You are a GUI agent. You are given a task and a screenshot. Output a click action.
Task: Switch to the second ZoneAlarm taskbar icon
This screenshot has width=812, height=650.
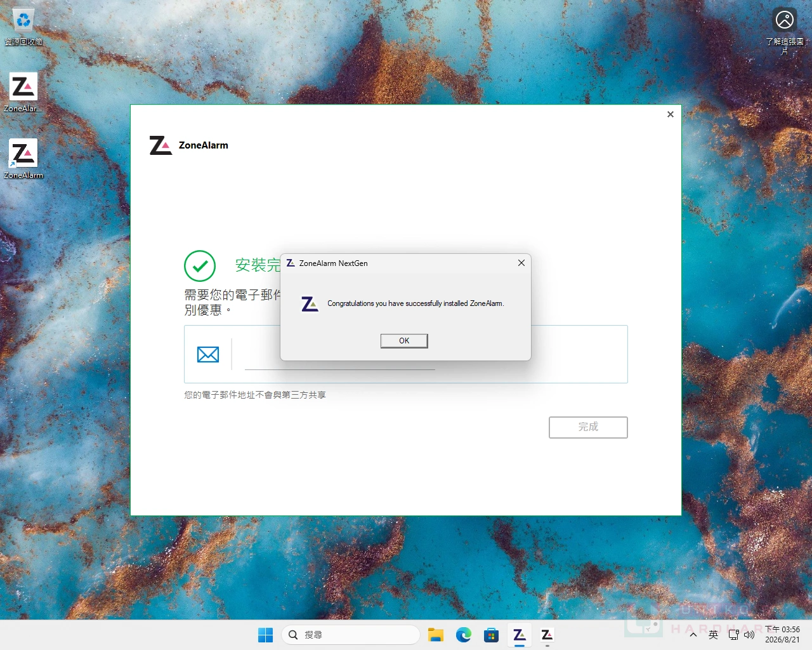point(547,635)
